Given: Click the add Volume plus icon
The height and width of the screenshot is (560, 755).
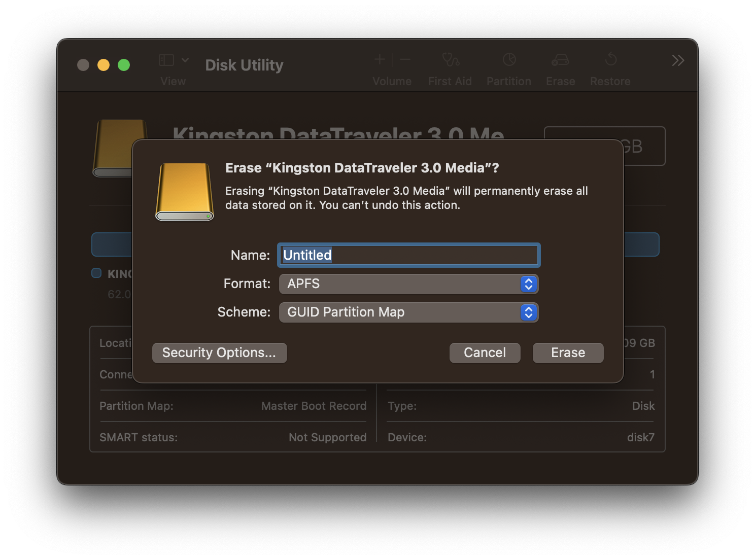Looking at the screenshot, I should pos(380,60).
